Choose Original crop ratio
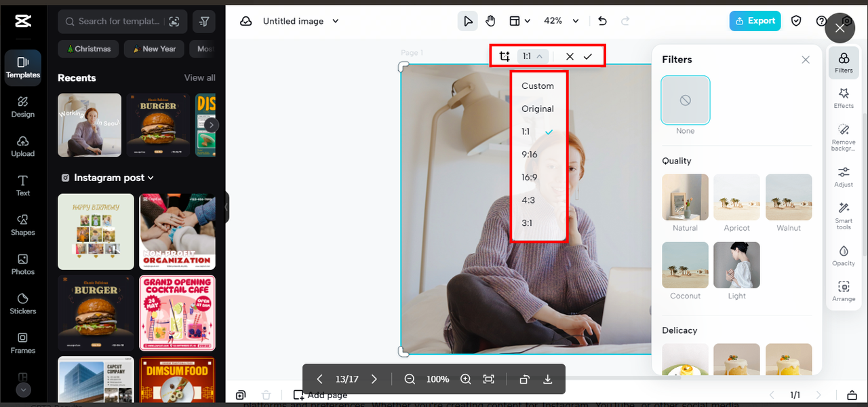Image resolution: width=868 pixels, height=407 pixels. point(538,109)
